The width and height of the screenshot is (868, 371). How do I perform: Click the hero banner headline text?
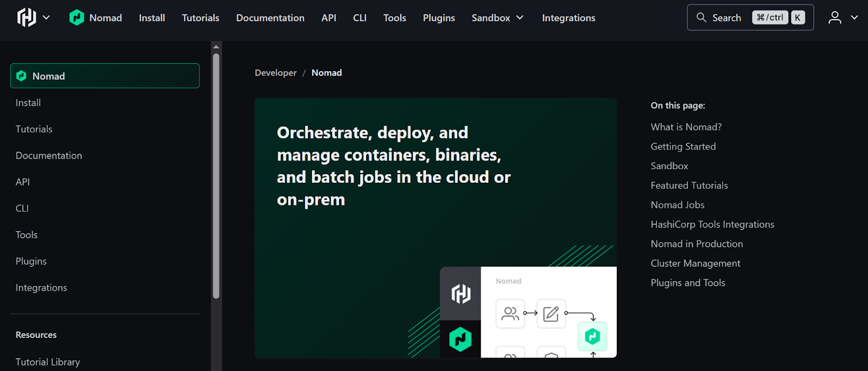[394, 166]
